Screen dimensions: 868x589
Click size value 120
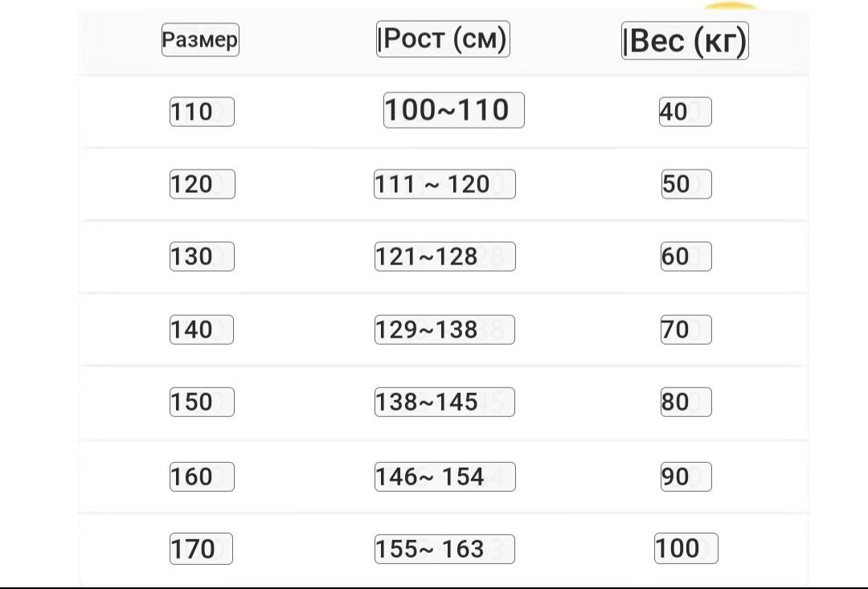coord(202,184)
